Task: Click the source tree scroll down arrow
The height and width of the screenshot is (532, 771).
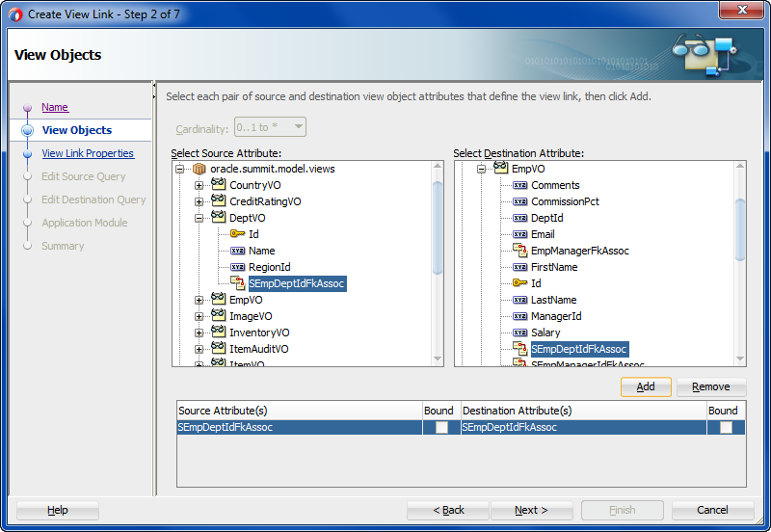Action: coord(438,359)
